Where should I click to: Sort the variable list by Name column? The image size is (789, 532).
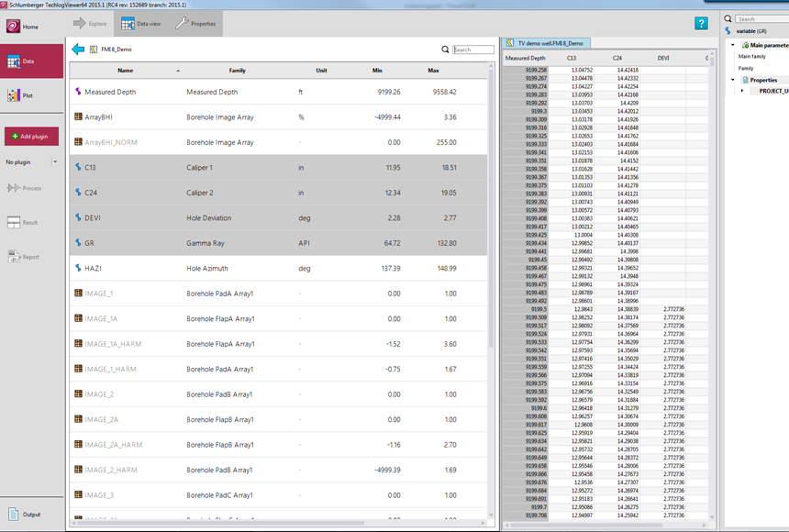point(126,71)
